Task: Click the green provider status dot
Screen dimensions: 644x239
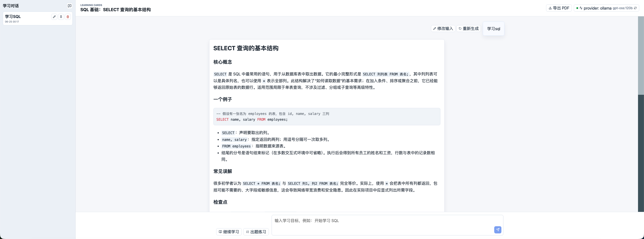Action: pos(577,8)
